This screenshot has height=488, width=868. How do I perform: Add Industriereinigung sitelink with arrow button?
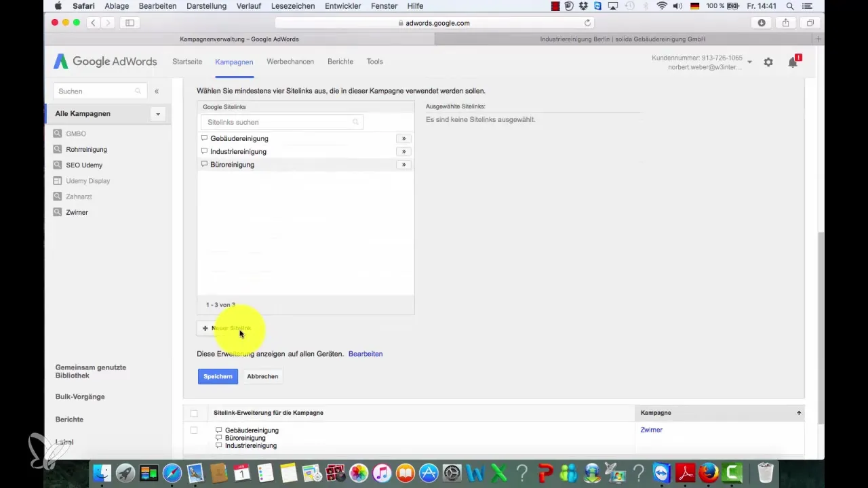pos(403,151)
